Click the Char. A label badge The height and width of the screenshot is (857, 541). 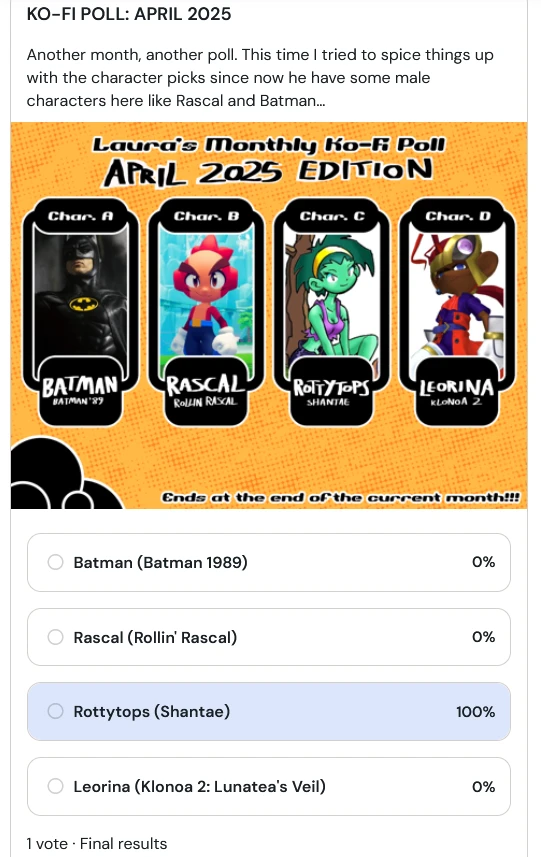[x=81, y=216]
